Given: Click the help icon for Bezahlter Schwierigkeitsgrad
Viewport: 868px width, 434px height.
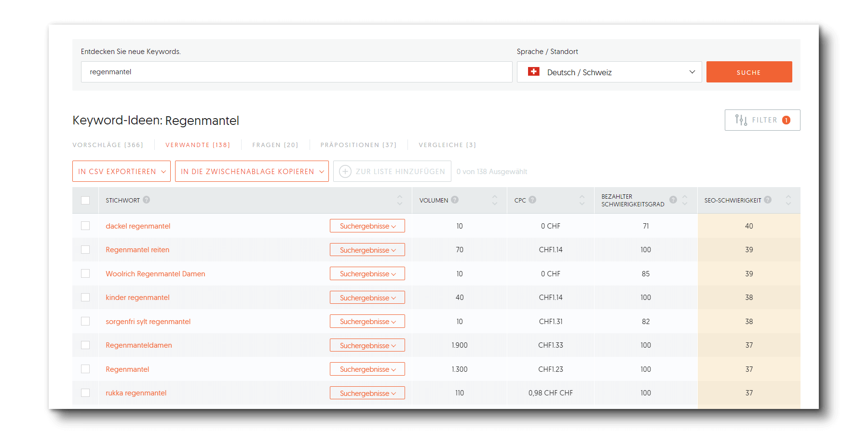Looking at the screenshot, I should pyautogui.click(x=673, y=200).
